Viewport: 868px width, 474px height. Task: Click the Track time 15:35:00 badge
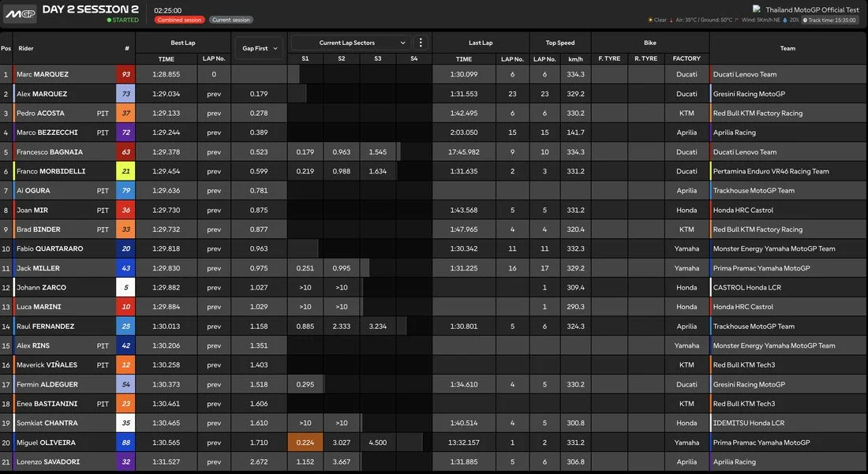click(829, 20)
